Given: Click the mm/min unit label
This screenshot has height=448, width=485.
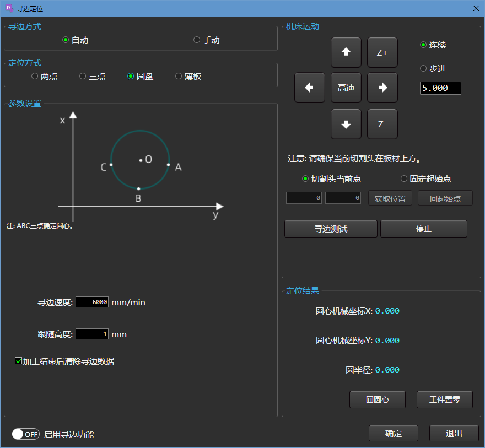Looking at the screenshot, I should (x=128, y=303).
